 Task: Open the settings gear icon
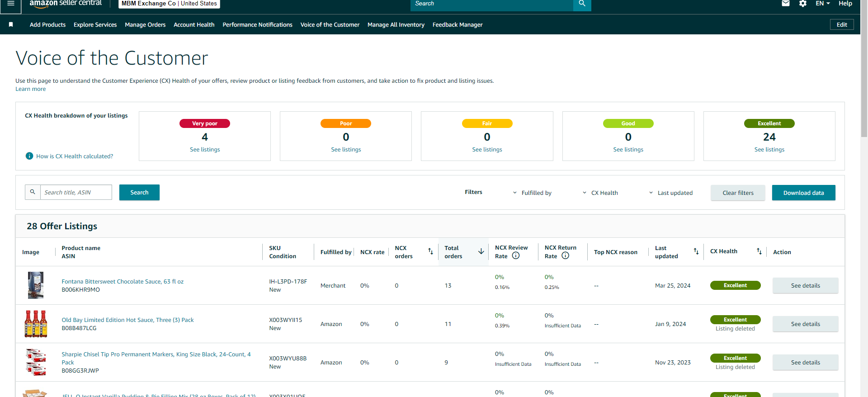[803, 4]
